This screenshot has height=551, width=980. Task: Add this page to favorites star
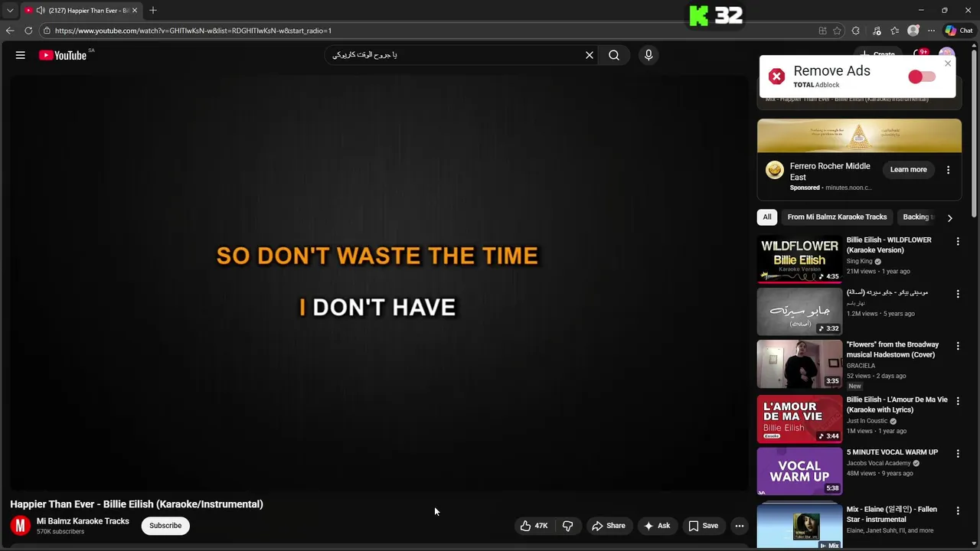(x=837, y=31)
